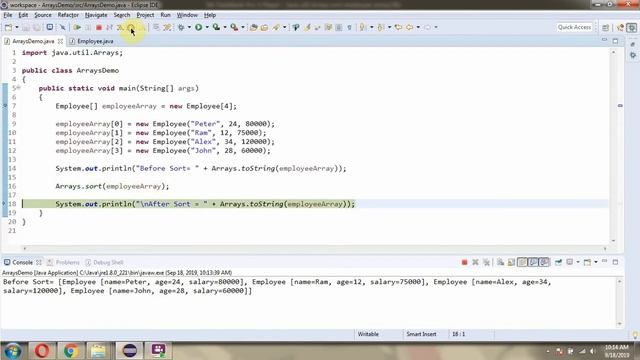Click the console vertical scrollbar
This screenshot has width=640, height=360.
pos(620,302)
